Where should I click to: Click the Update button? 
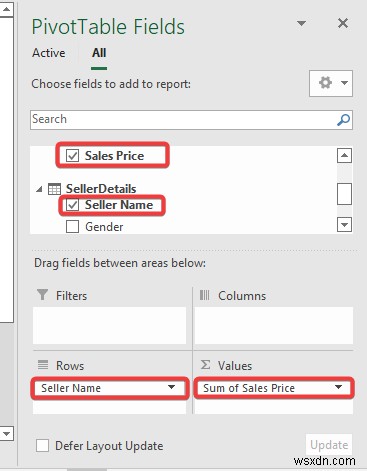pyautogui.click(x=329, y=445)
